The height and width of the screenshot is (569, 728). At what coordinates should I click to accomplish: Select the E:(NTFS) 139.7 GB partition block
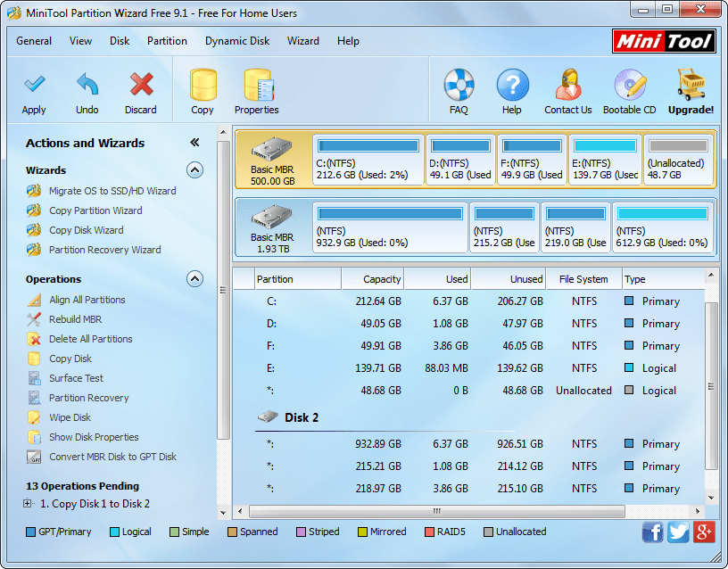click(605, 161)
